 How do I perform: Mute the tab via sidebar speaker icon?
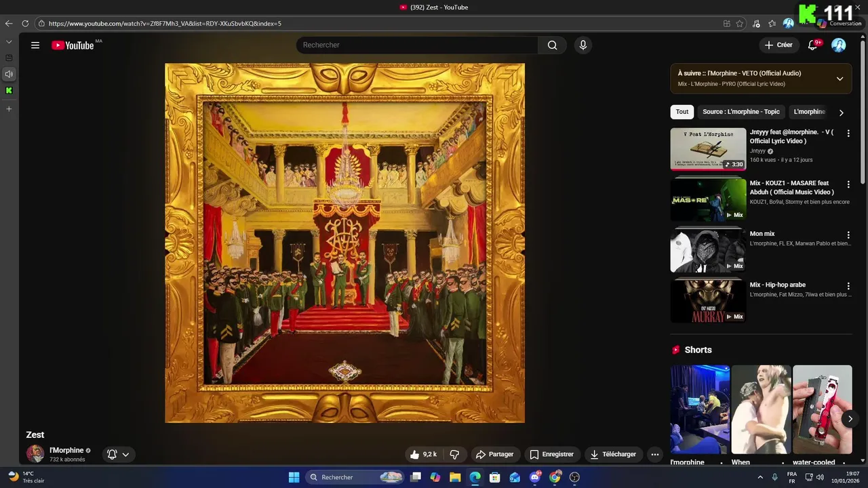9,74
